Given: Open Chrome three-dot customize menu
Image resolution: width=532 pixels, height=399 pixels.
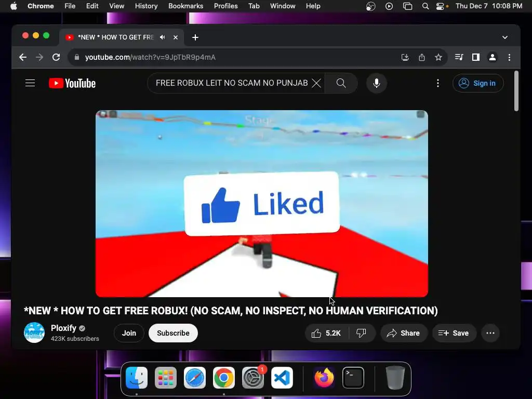Looking at the screenshot, I should click(509, 57).
